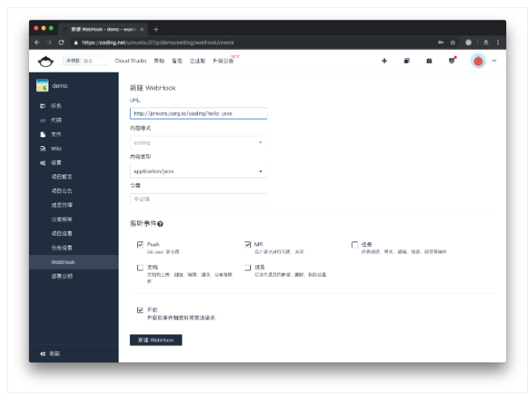Click the browser back arrow
532x402 pixels.
point(37,43)
